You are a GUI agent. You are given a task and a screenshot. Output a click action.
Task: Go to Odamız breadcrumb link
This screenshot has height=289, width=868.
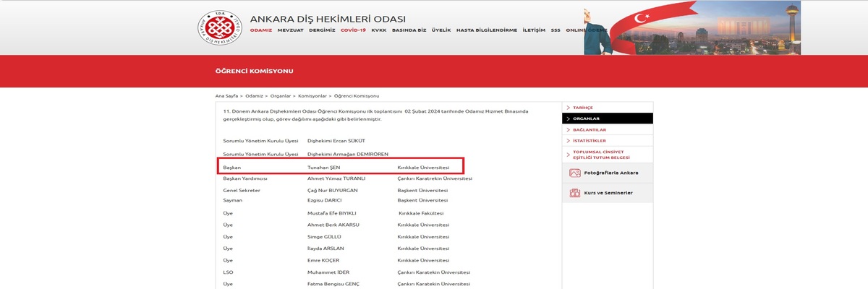pyautogui.click(x=254, y=96)
